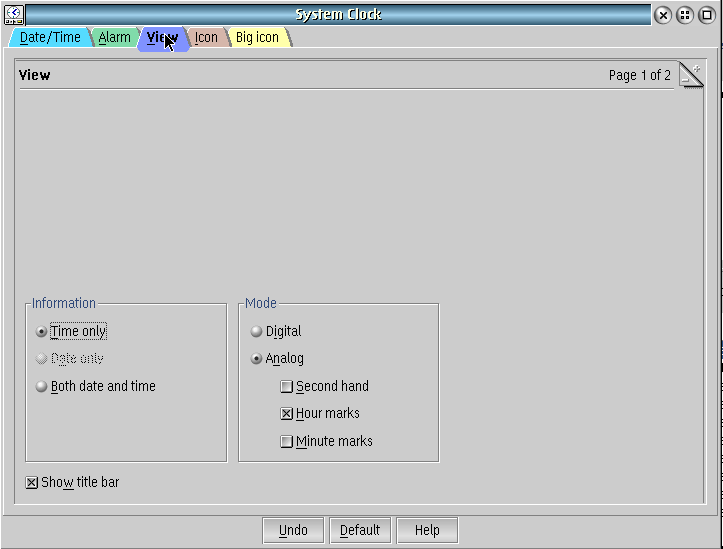The height and width of the screenshot is (549, 723).
Task: Go to the Icon tab
Action: coord(206,37)
